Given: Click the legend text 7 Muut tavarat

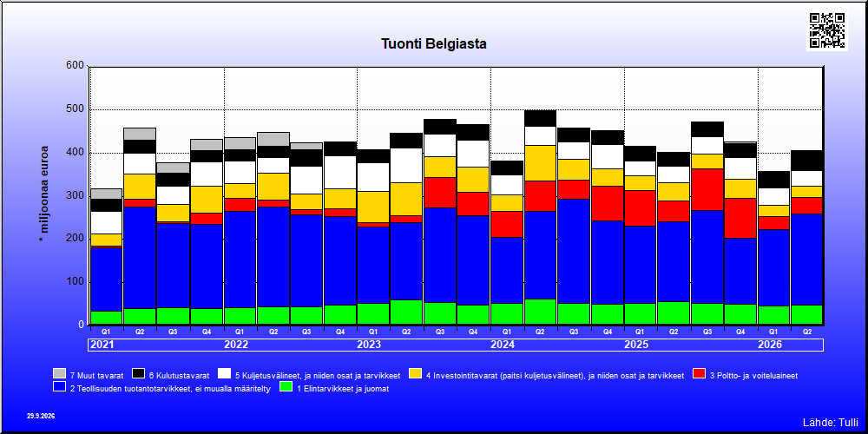Looking at the screenshot, I should tap(97, 375).
